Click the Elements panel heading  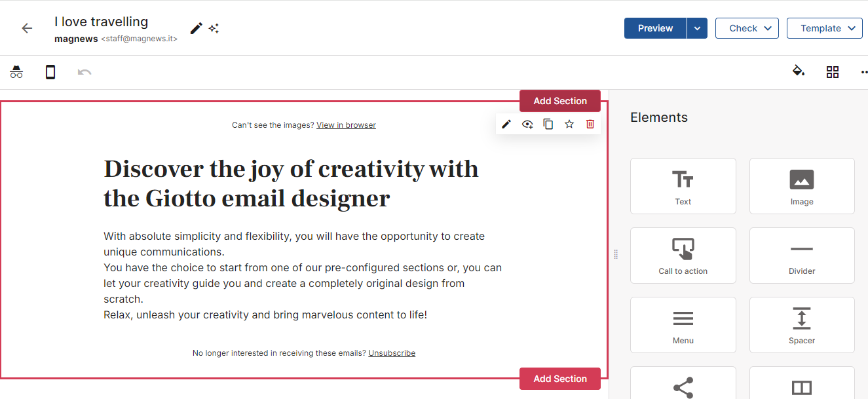pyautogui.click(x=659, y=117)
